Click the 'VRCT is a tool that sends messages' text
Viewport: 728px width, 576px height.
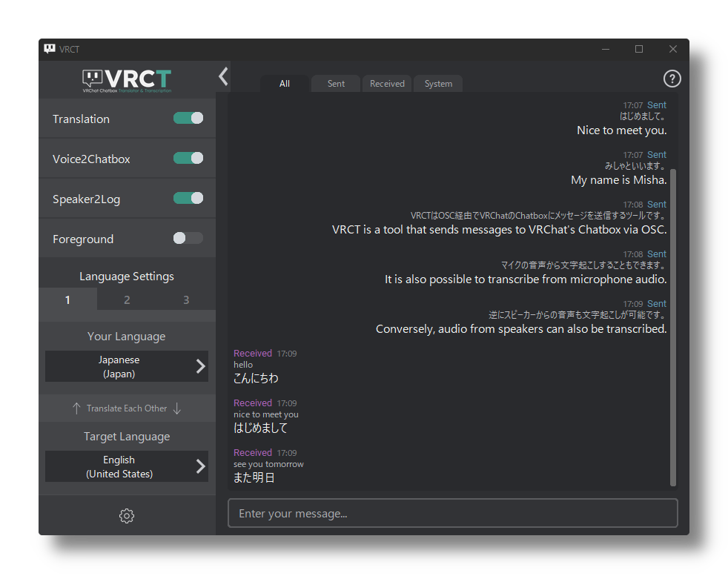coord(500,230)
